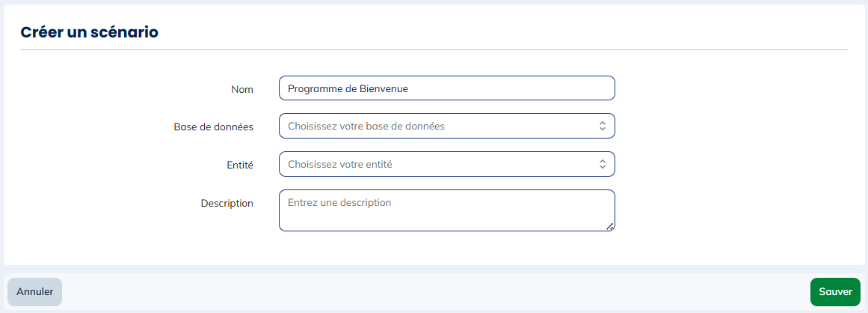The image size is (868, 313).
Task: Click the resize grip of the Description textarea
Action: 610,226
